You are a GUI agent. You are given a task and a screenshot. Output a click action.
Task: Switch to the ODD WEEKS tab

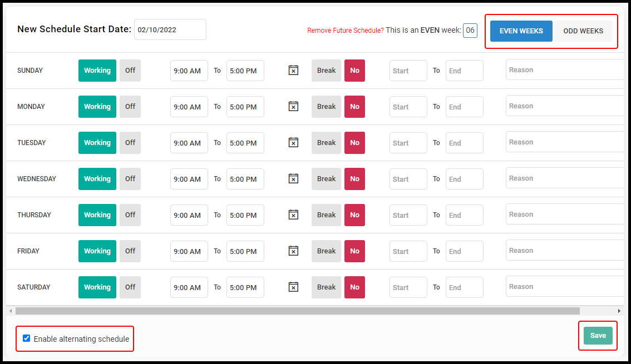click(583, 31)
